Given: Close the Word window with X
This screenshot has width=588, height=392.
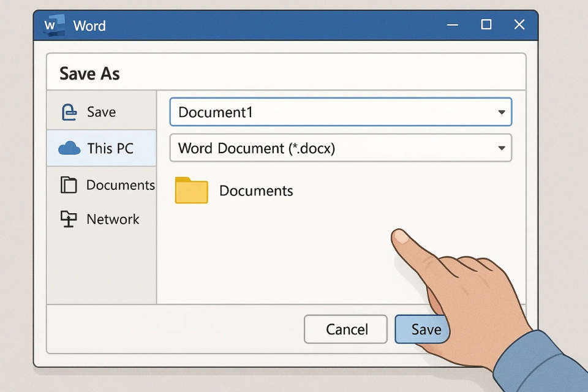Looking at the screenshot, I should (519, 24).
